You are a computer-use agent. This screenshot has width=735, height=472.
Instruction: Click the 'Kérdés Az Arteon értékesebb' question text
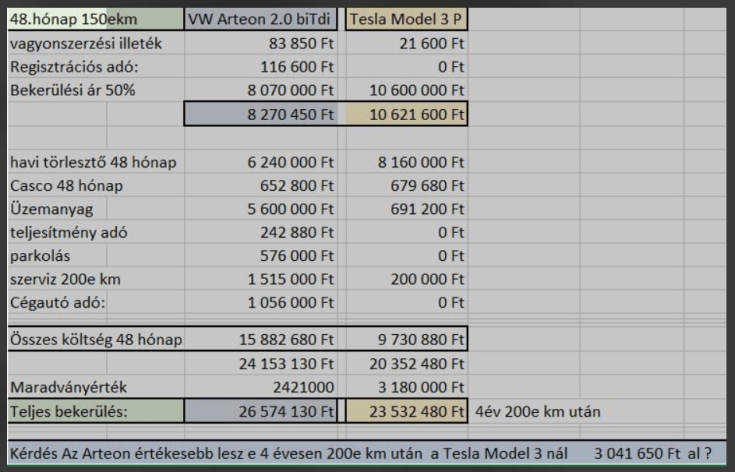[288, 454]
